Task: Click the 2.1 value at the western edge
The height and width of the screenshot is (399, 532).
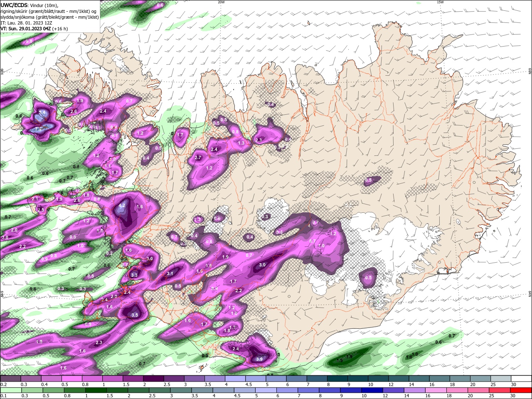Action: point(35,199)
